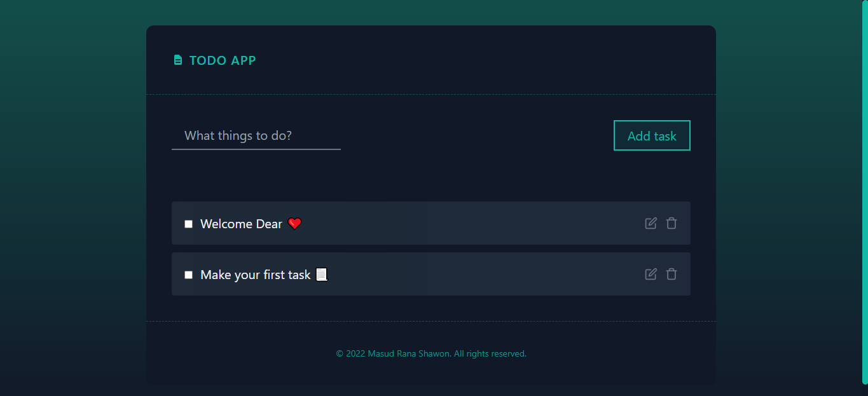Click the Masud Rana Shawon copyright text

[431, 353]
